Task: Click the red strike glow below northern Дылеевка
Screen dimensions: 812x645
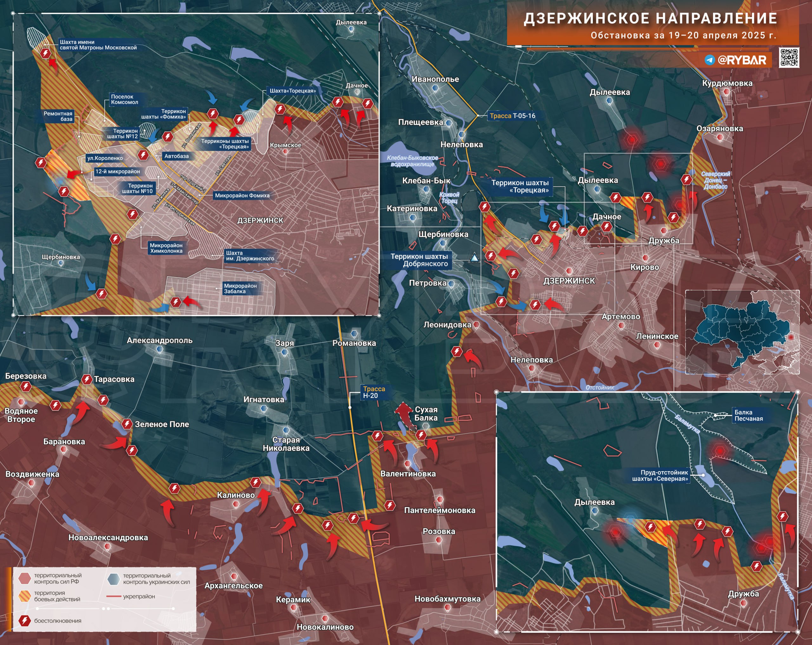Action: click(x=632, y=140)
